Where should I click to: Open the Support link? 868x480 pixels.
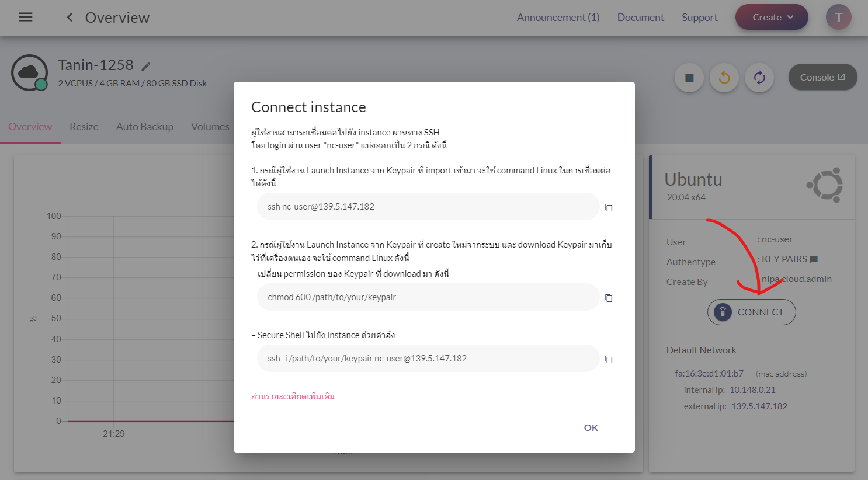(699, 18)
